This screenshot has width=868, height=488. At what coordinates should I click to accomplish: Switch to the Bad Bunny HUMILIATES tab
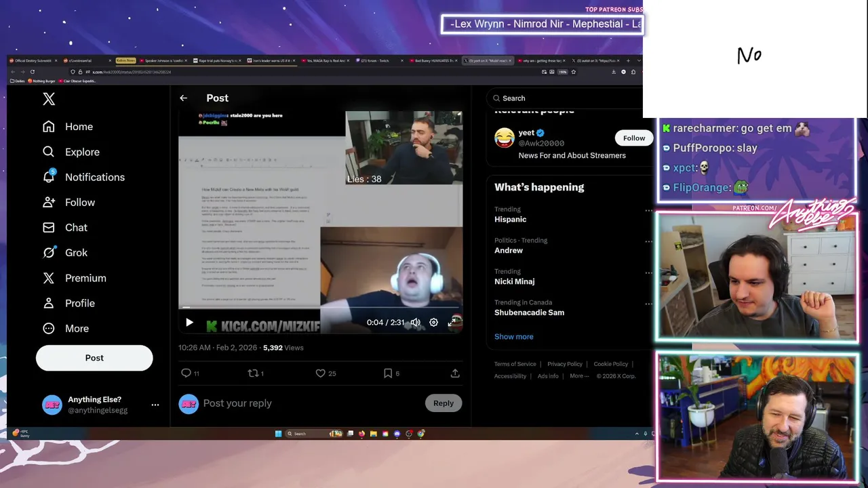pyautogui.click(x=433, y=61)
